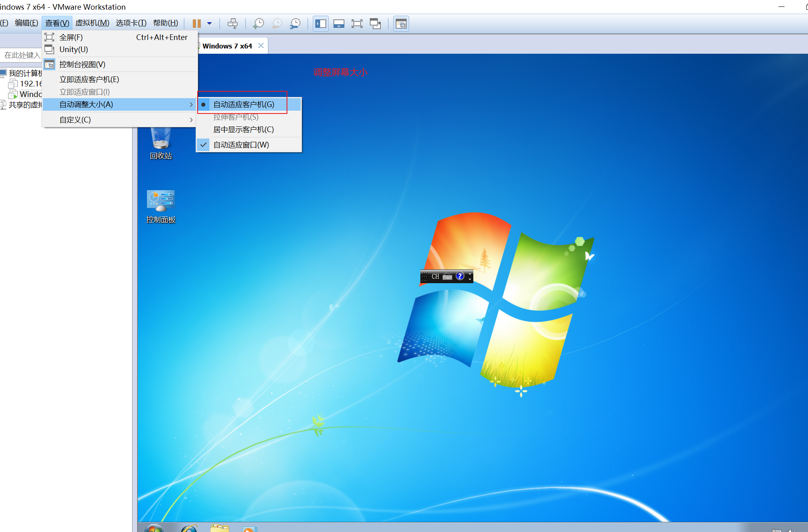Click the console view toolbar icon
Screen dimensions: 808x532
point(401,23)
